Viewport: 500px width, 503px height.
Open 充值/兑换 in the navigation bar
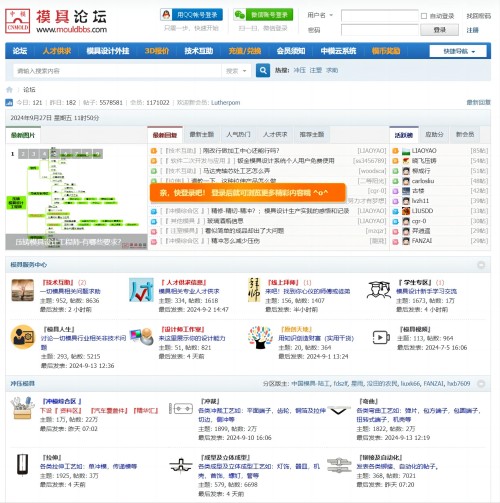point(245,51)
